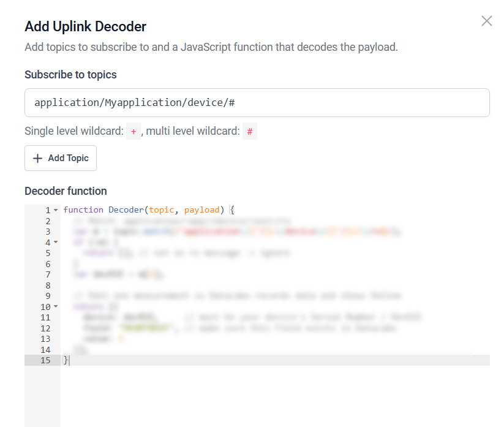Click the 'payload' parameter in function signature

click(202, 210)
